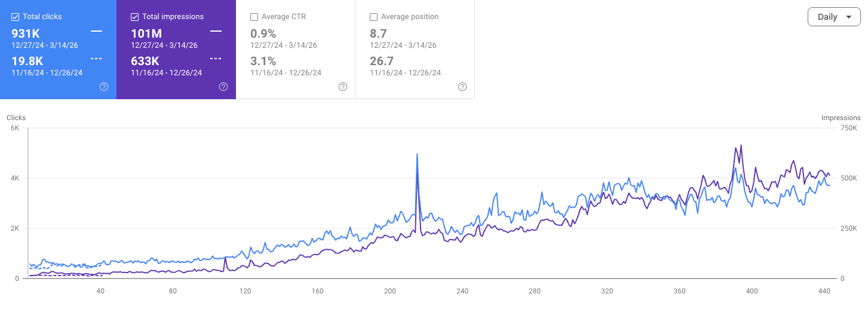Select the 0.9% Average CTR value
The width and height of the screenshot is (868, 309).
pos(263,33)
